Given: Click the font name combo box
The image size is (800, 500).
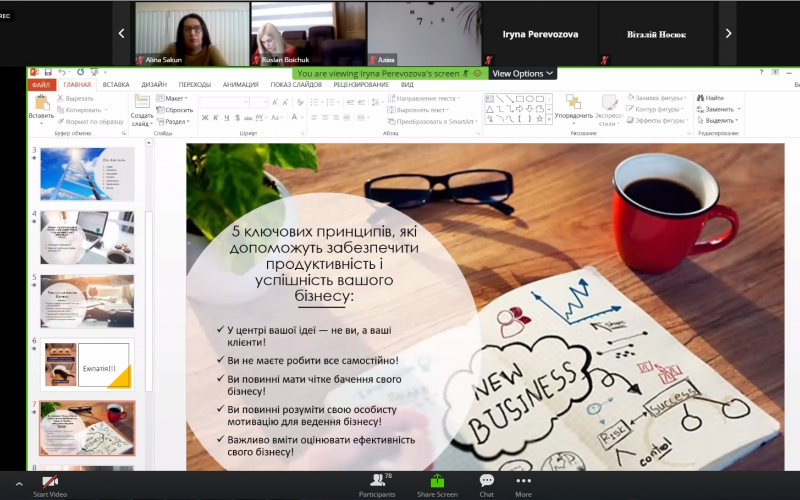Looking at the screenshot, I should 224,103.
